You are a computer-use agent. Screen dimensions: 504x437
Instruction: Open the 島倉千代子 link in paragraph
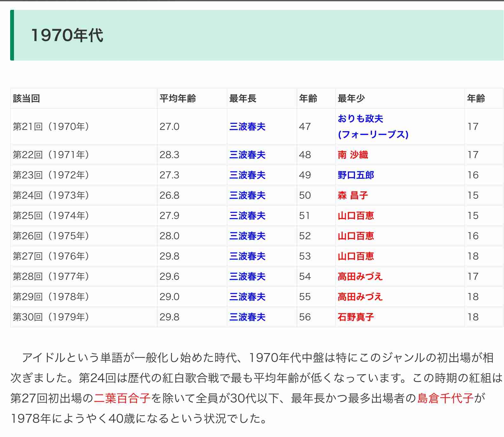pyautogui.click(x=445, y=398)
